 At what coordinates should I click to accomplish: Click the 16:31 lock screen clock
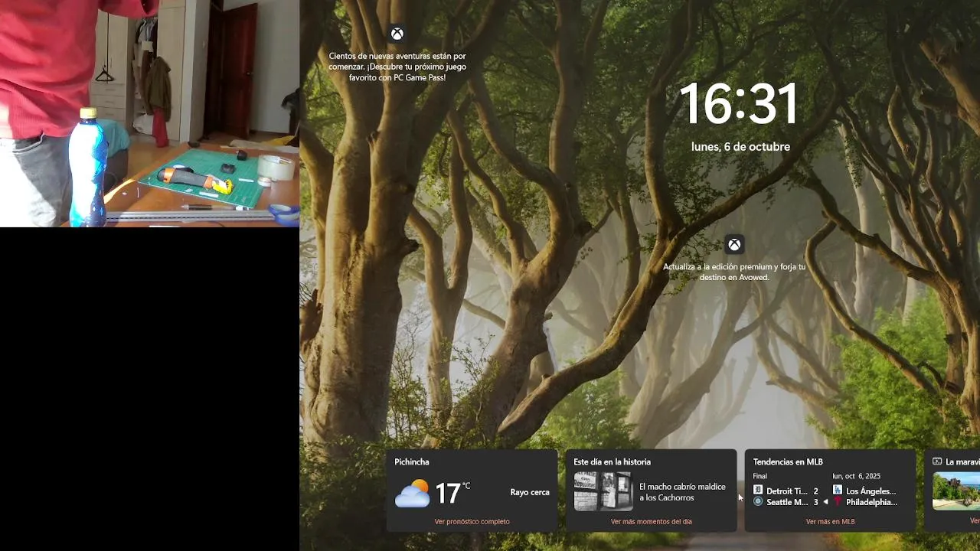[x=739, y=103]
